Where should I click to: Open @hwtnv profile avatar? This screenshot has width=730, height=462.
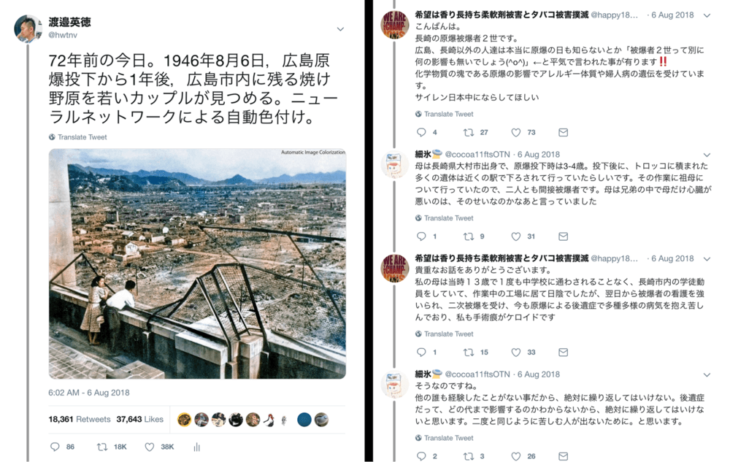point(27,28)
